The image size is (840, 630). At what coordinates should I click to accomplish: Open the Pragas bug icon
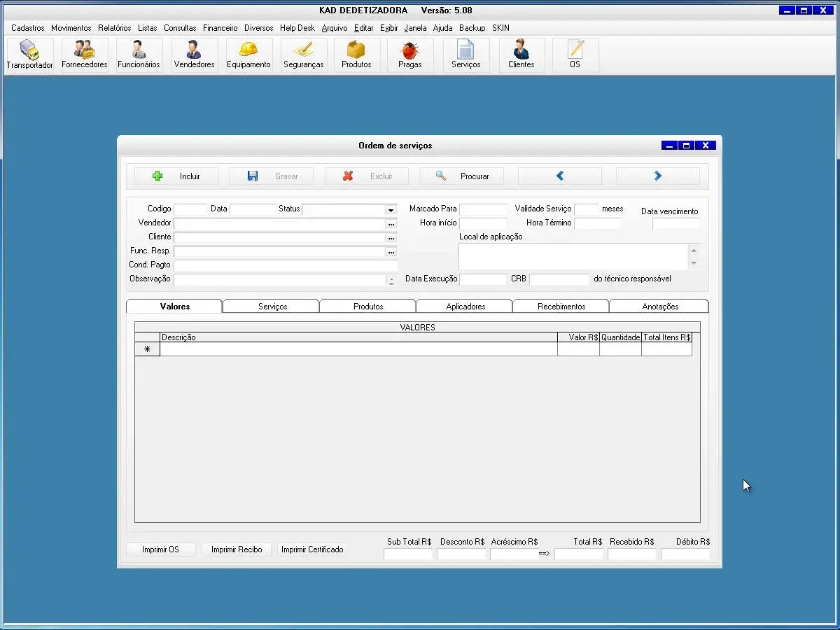(409, 55)
